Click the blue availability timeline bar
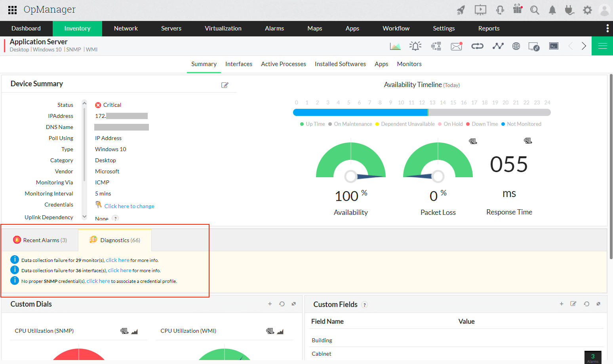613x364 pixels. click(360, 113)
